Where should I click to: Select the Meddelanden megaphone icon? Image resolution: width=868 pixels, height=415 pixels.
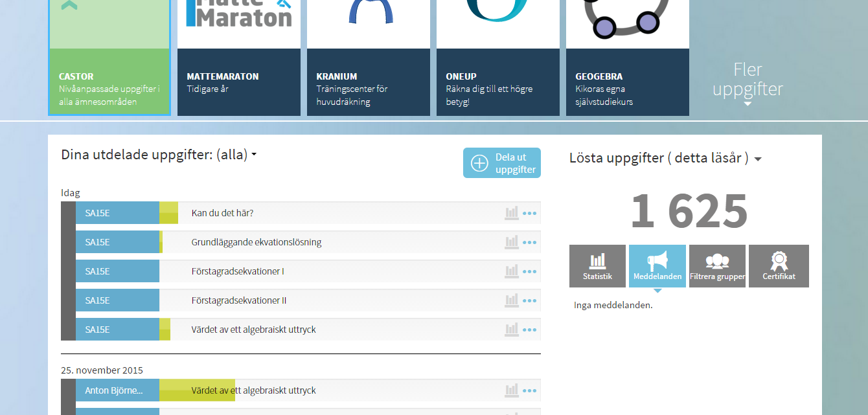657,266
